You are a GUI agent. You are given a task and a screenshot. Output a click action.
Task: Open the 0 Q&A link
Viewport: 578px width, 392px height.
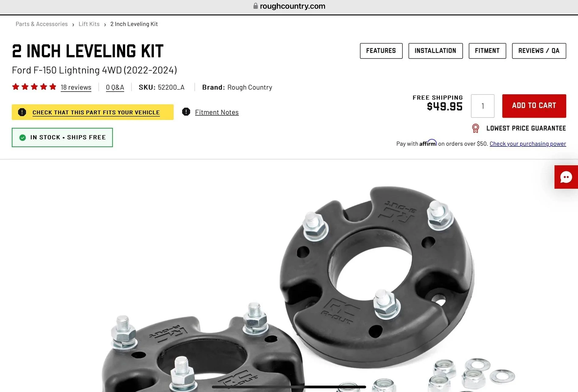(x=115, y=87)
